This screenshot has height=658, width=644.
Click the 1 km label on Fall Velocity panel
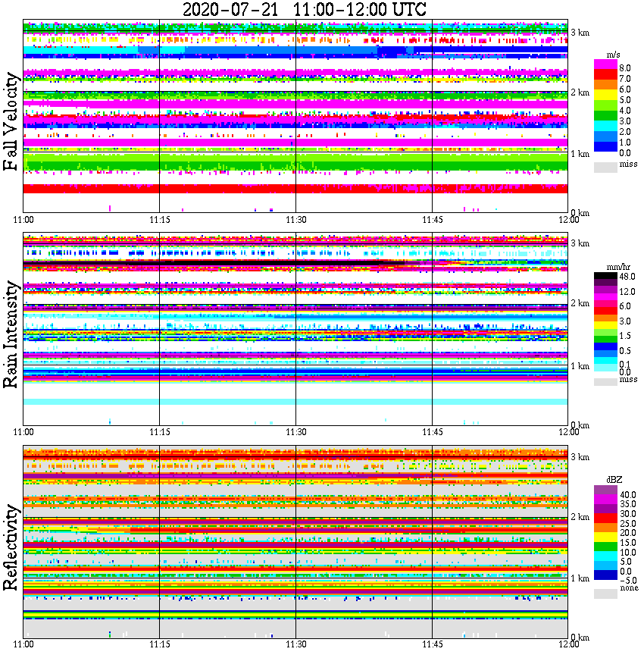(x=580, y=154)
